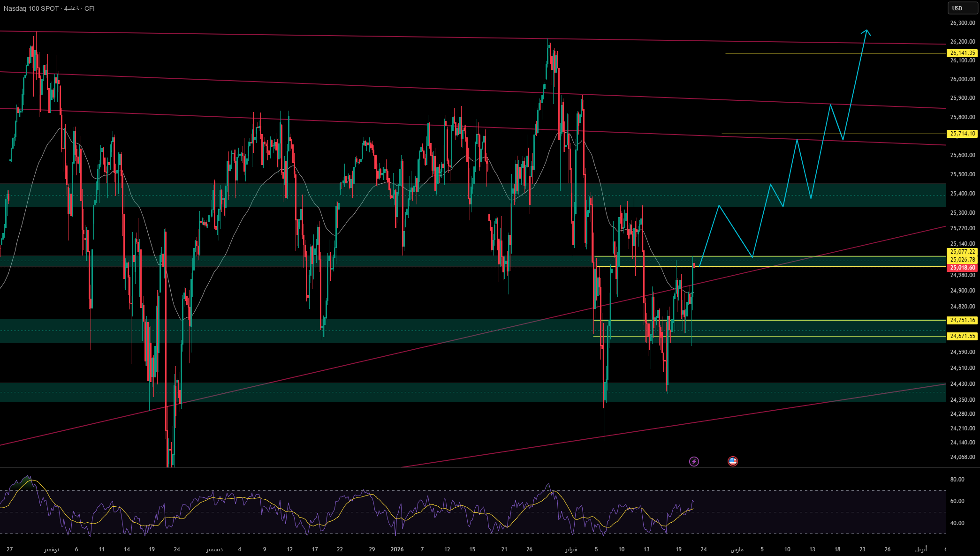Select the 26,141.35 yellow price label
Viewport: 980px width, 556px height.
click(962, 53)
